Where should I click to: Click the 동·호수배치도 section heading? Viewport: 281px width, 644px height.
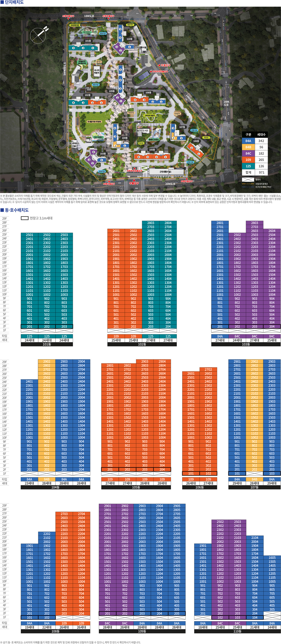click(x=15, y=210)
